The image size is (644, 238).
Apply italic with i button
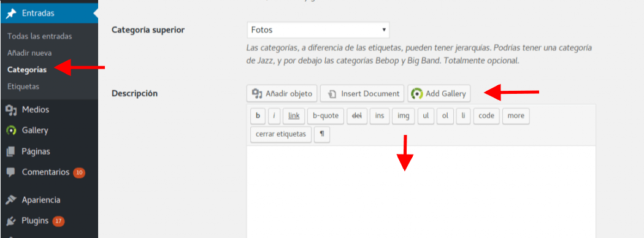(274, 116)
